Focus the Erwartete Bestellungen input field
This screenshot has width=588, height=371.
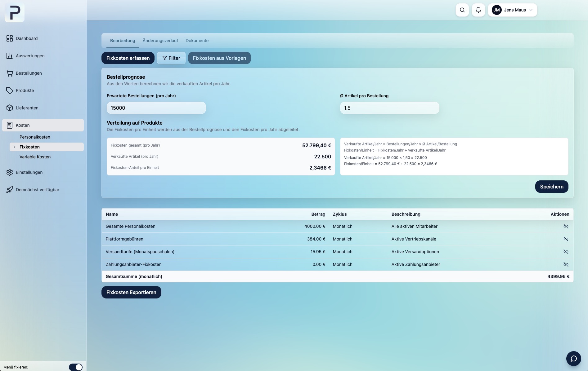point(156,108)
